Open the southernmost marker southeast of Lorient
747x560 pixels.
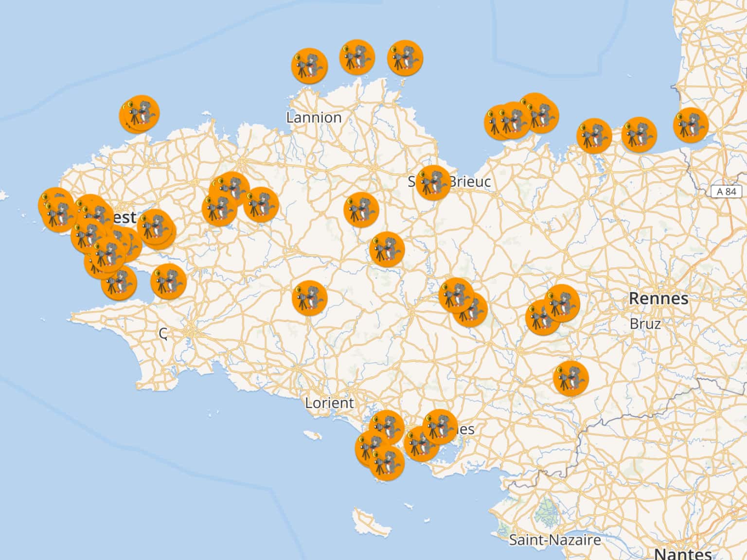pos(387,463)
